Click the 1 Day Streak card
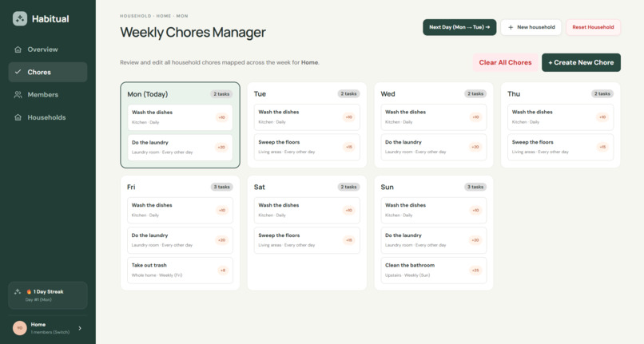This screenshot has height=344, width=644. coord(48,295)
